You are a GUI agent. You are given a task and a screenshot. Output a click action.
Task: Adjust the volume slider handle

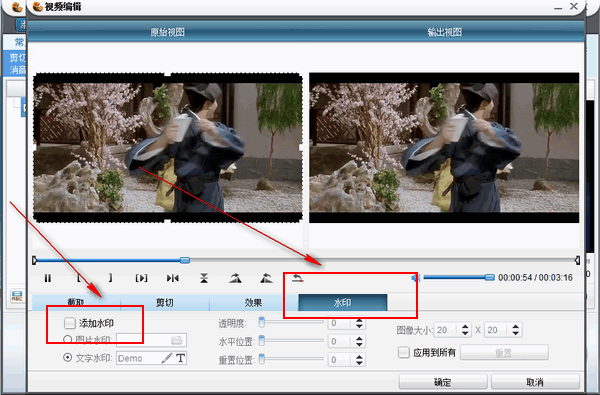[x=489, y=277]
